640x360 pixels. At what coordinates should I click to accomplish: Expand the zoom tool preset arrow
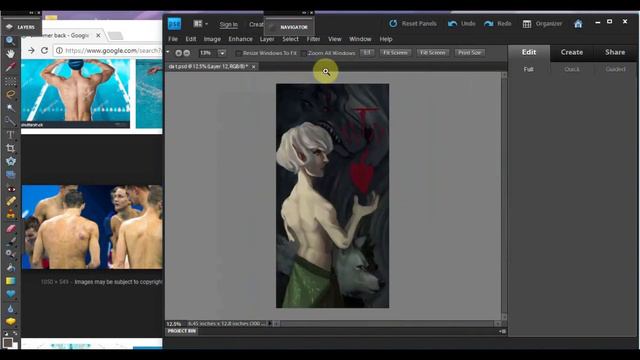168,52
